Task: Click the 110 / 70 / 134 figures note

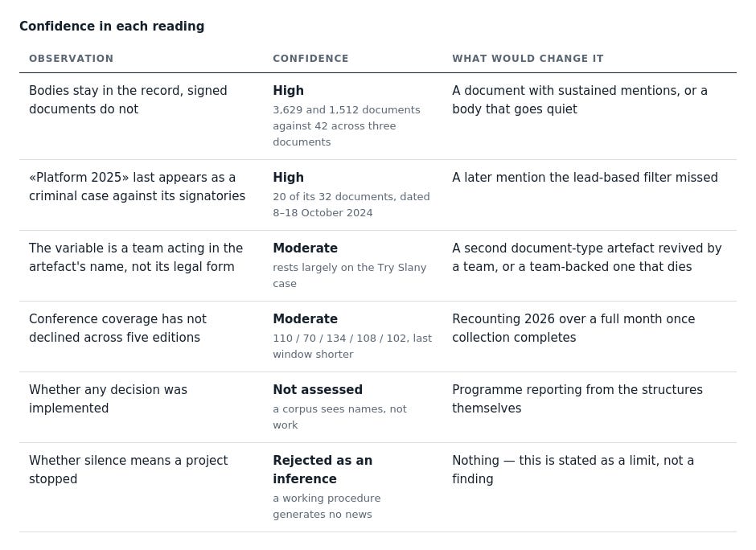Action: [352, 346]
